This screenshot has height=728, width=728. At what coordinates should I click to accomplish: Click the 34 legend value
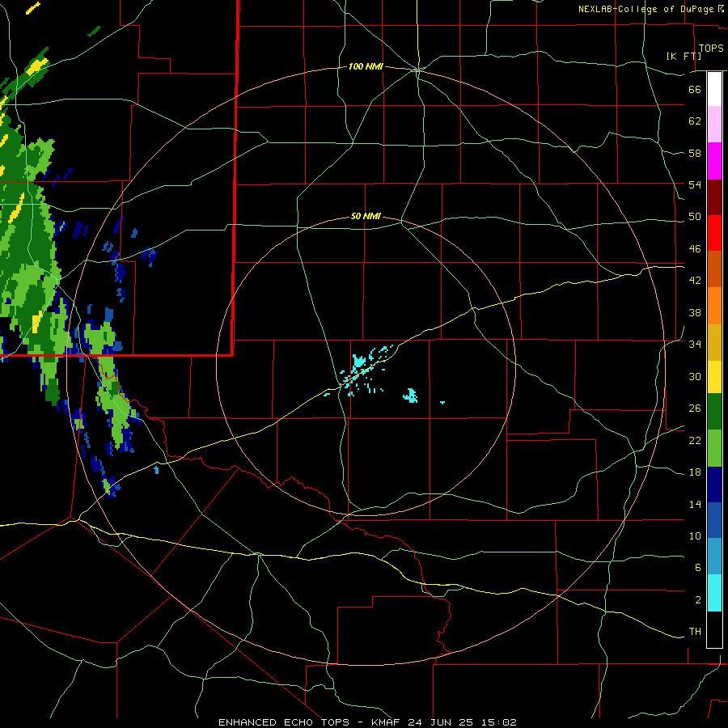(x=695, y=344)
